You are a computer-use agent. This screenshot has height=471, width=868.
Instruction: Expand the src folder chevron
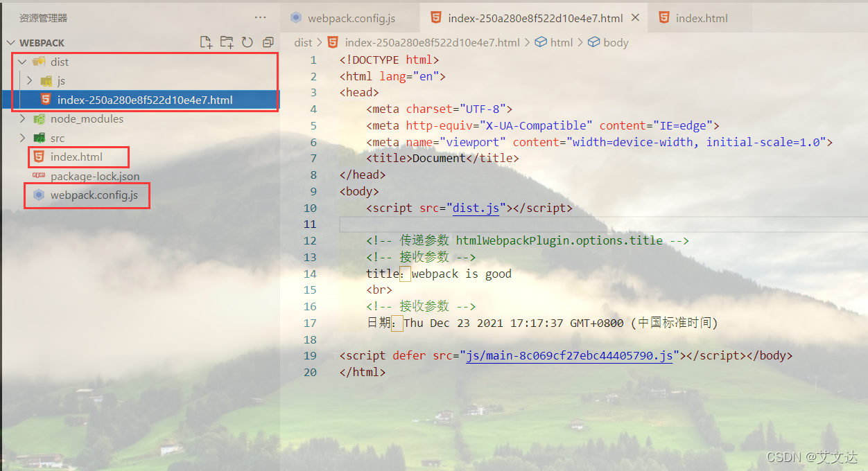coord(22,138)
